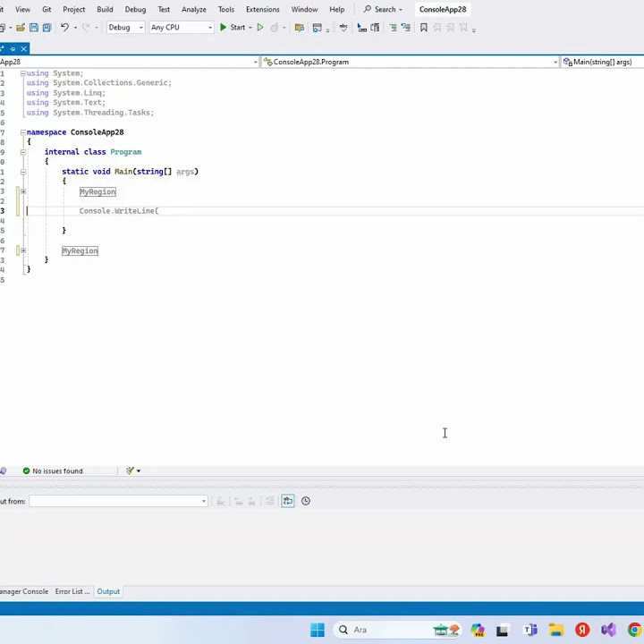Expand the MyRegion below the Main method
Image resolution: width=644 pixels, height=644 pixels.
tap(23, 250)
